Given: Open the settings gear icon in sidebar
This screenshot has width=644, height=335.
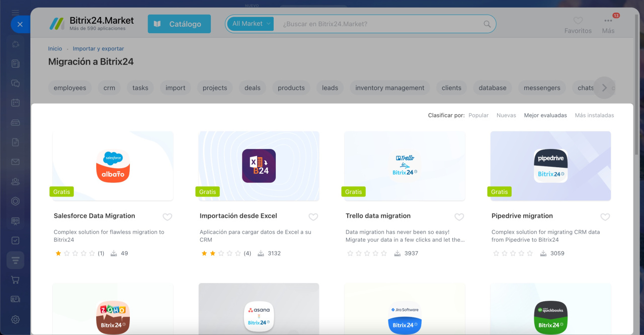Looking at the screenshot, I should pos(16,319).
